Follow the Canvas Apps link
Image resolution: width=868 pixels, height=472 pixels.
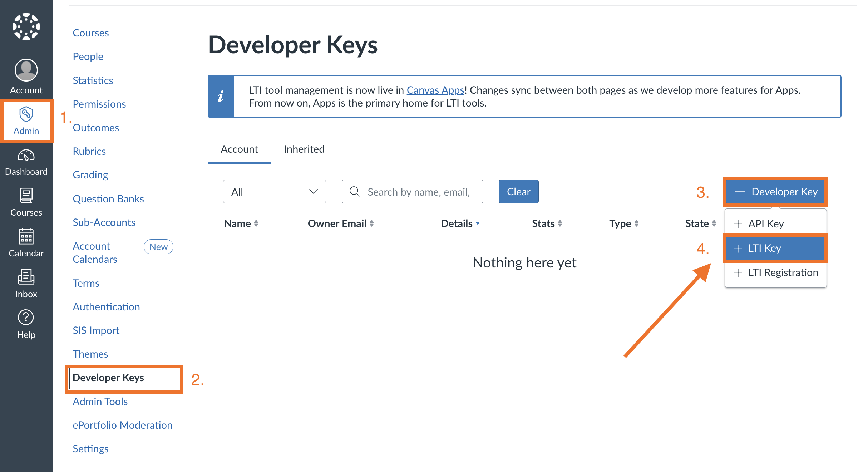click(435, 90)
